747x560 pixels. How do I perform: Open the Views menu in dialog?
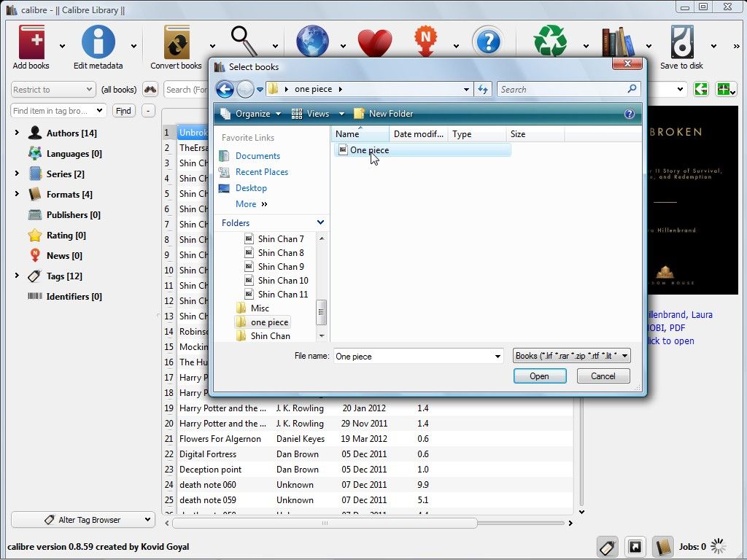[318, 114]
